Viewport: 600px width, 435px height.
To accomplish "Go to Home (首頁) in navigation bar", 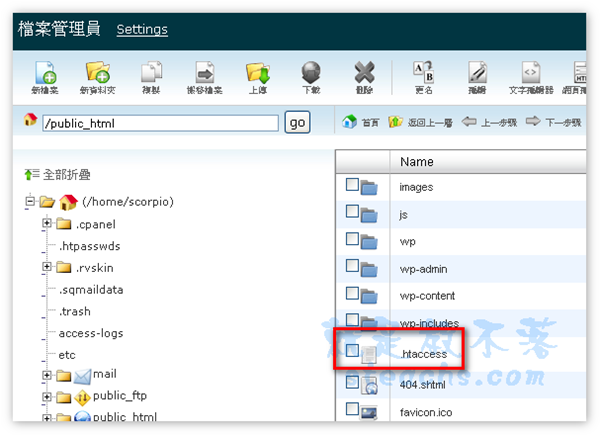I will (x=361, y=123).
